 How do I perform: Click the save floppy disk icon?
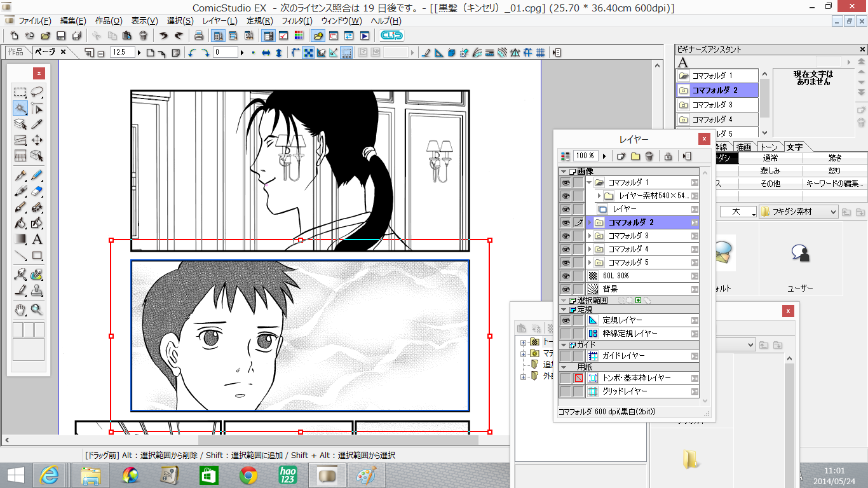[62, 36]
